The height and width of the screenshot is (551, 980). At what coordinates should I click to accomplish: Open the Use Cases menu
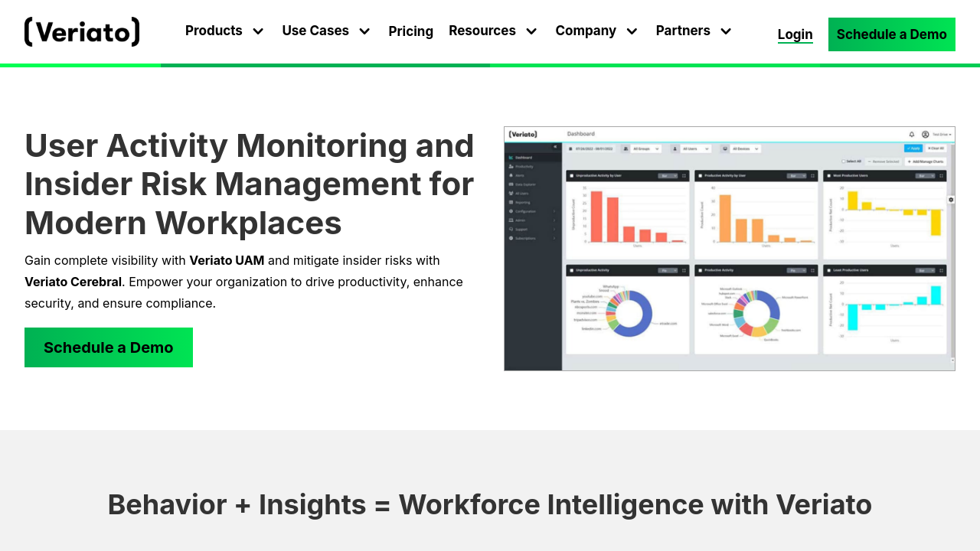(315, 31)
